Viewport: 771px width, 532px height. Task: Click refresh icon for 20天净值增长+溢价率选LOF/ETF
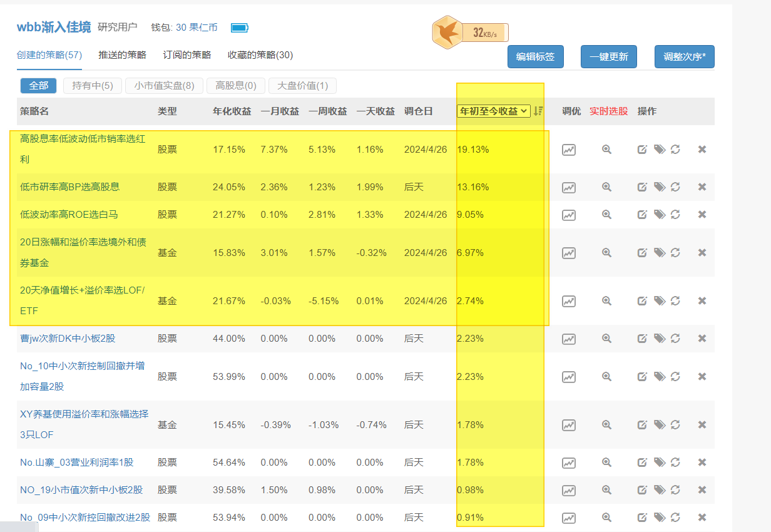[675, 301]
